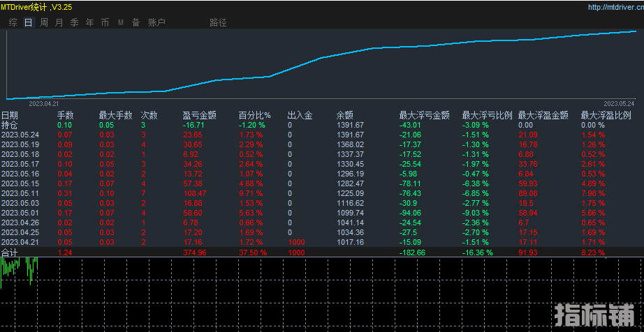
Task: Switch to the 月 monthly tab
Action: point(59,22)
